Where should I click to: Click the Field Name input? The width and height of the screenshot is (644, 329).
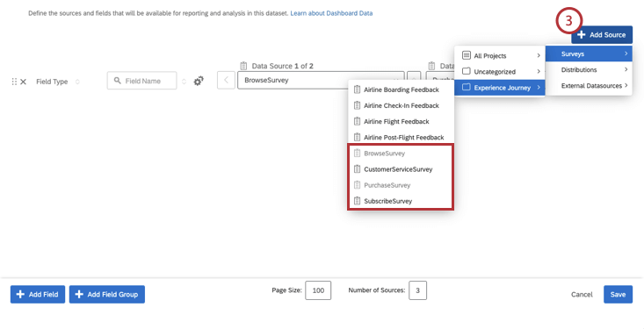click(x=141, y=81)
